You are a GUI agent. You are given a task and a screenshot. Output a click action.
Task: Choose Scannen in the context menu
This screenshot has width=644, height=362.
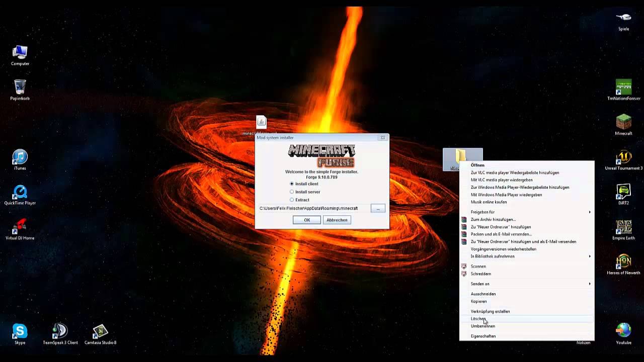pyautogui.click(x=527, y=266)
